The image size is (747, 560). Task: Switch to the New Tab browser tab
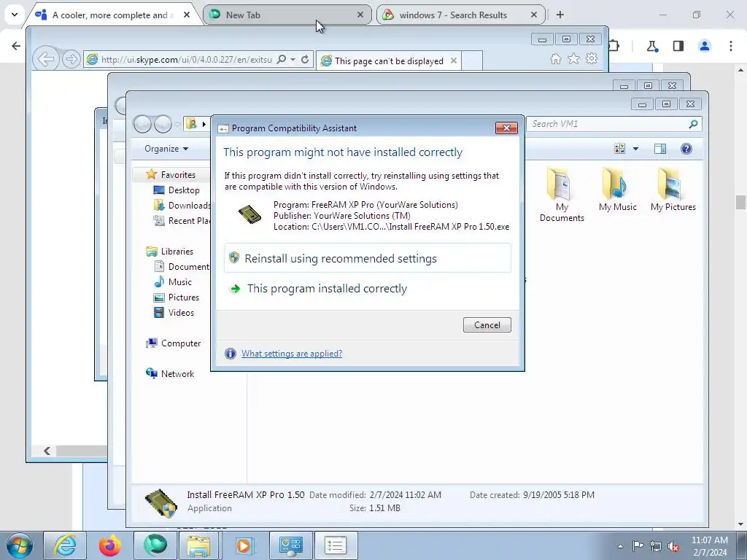click(287, 15)
